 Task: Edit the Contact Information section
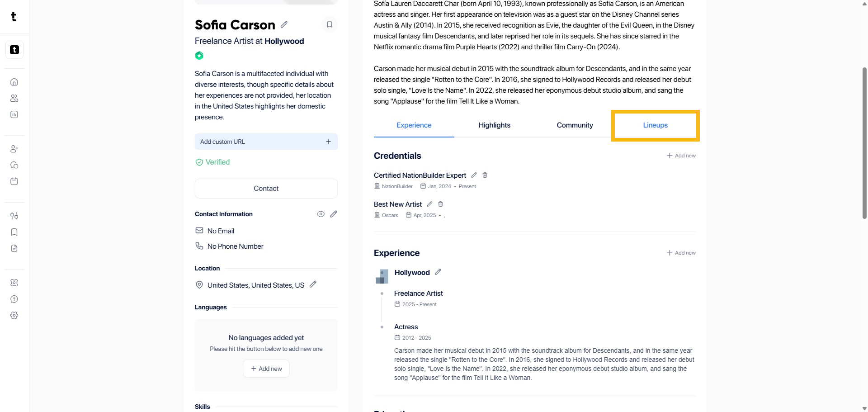(334, 214)
